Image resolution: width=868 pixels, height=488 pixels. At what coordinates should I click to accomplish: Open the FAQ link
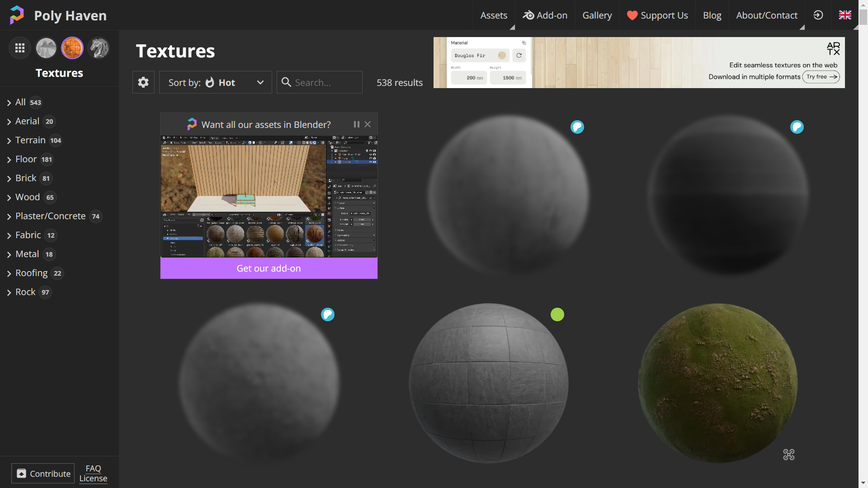click(93, 468)
